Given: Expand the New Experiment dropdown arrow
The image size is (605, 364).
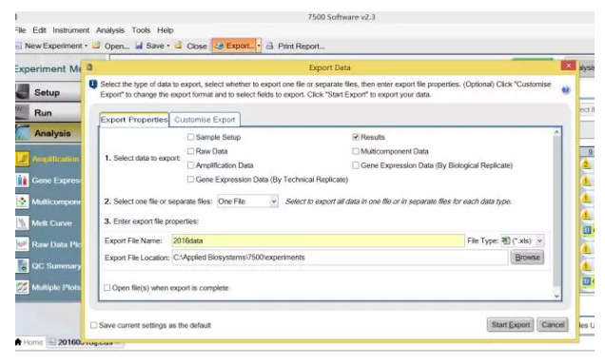Looking at the screenshot, I should [86, 46].
